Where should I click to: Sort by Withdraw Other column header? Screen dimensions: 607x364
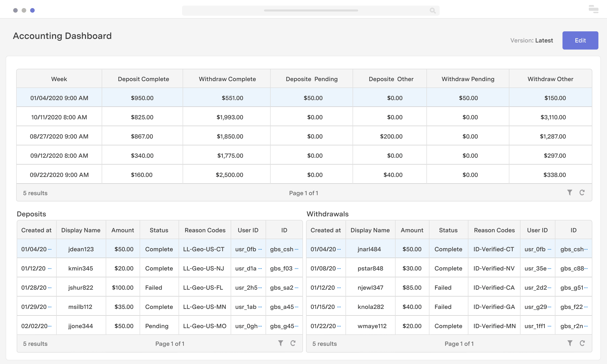click(550, 79)
